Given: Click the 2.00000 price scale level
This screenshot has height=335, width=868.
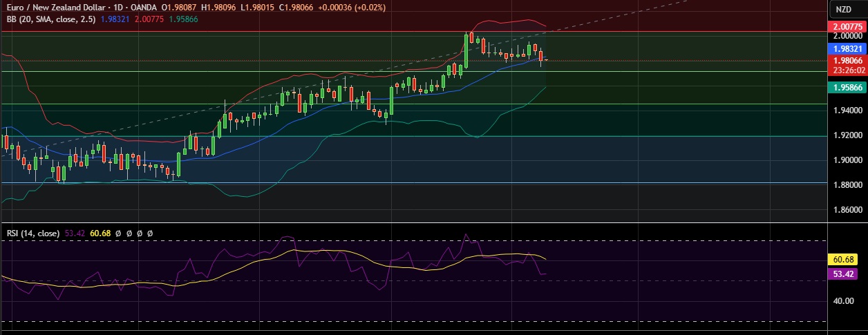Looking at the screenshot, I should [847, 35].
